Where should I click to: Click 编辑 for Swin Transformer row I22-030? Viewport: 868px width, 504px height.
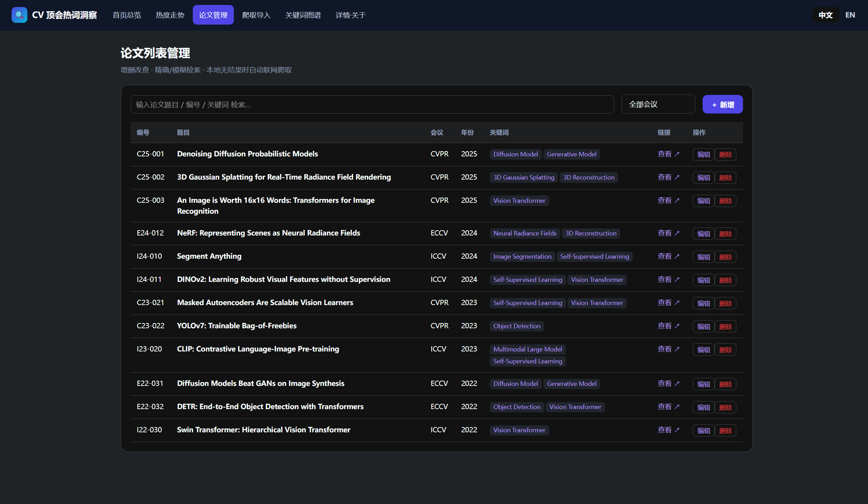coord(703,431)
